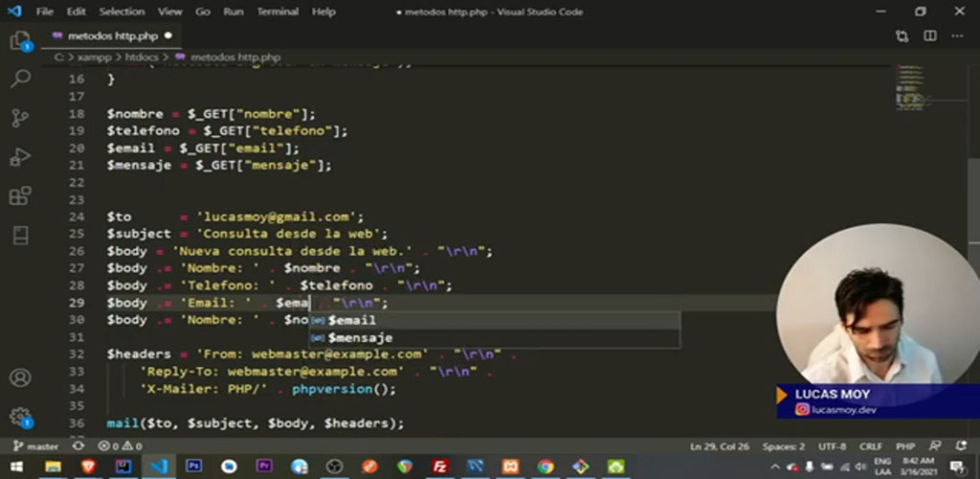Click the phpversion() call on line 34
Screen dimensions: 980x479
pyautogui.click(x=344, y=389)
